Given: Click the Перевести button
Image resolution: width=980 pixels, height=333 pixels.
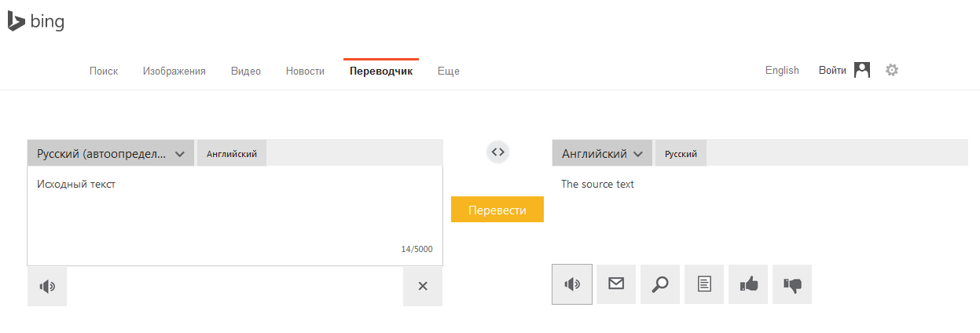Looking at the screenshot, I should pyautogui.click(x=497, y=210).
